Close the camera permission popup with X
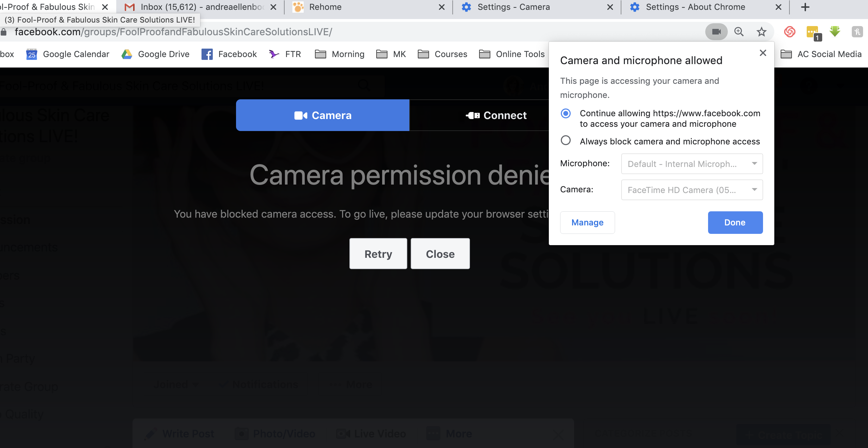 [x=763, y=53]
